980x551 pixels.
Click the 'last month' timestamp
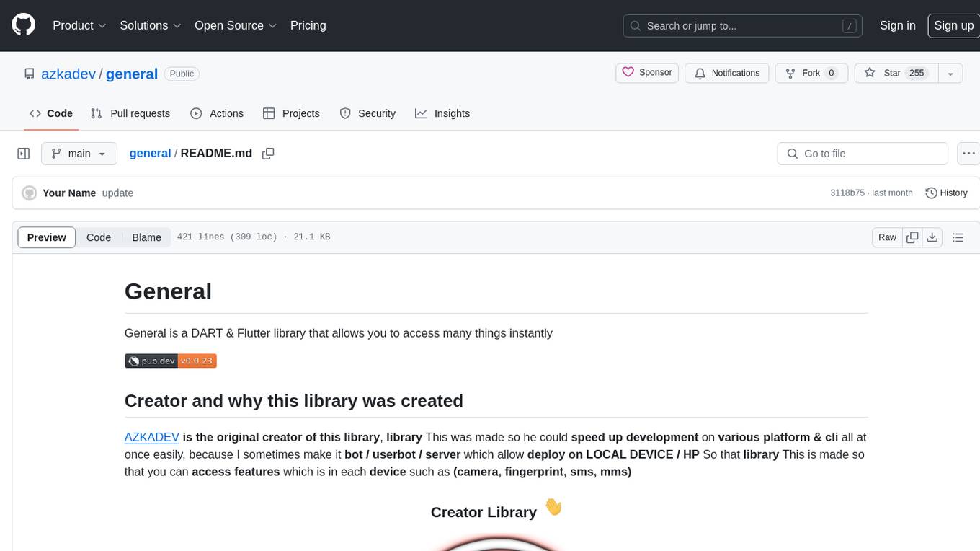tap(892, 193)
